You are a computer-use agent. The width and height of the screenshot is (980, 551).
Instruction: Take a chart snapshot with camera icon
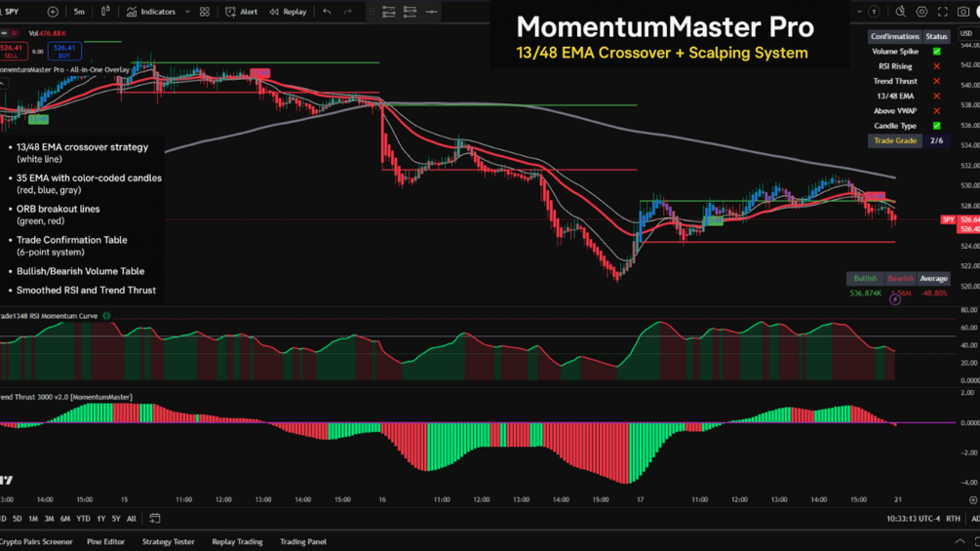(x=963, y=12)
